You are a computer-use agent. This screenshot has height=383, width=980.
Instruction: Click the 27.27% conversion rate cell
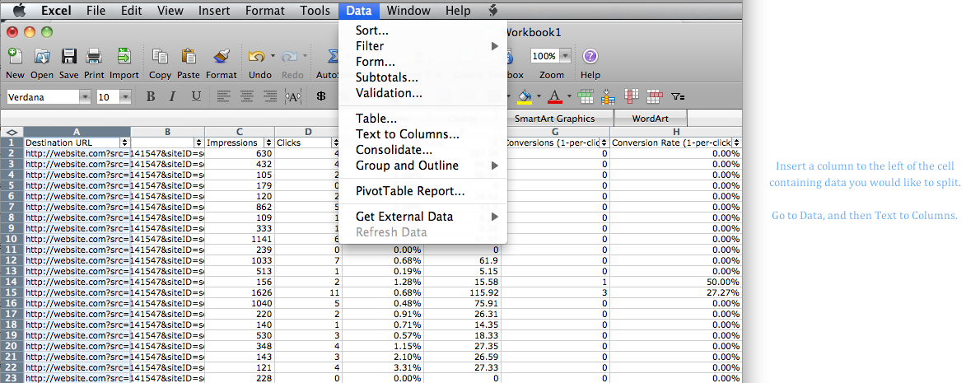click(675, 292)
